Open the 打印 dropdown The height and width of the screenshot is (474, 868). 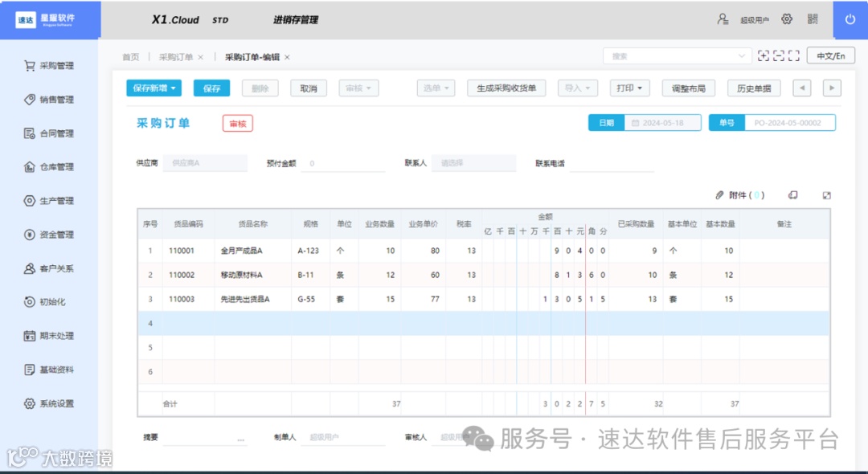pos(629,88)
